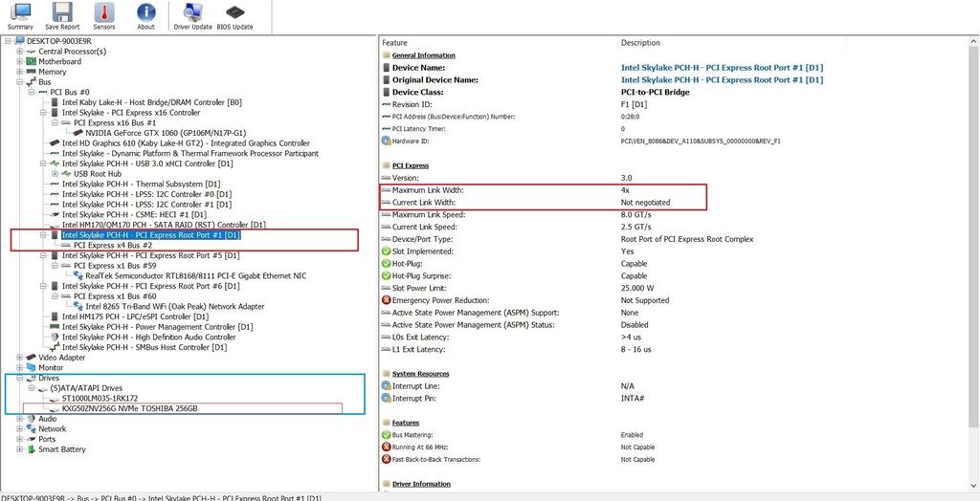Collapse the Bus tree node
The height and width of the screenshot is (501, 980).
coord(19,82)
